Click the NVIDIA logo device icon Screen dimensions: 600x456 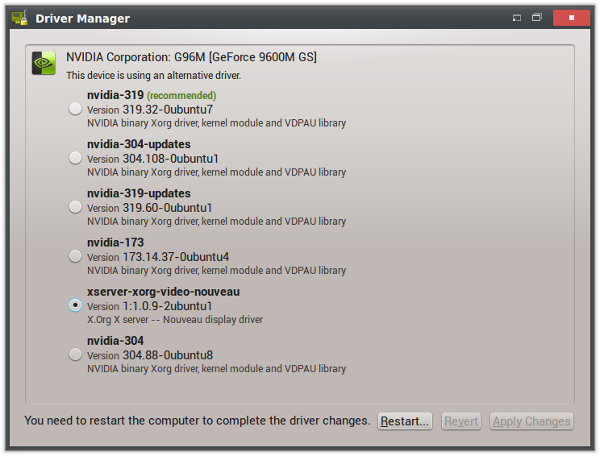[44, 63]
